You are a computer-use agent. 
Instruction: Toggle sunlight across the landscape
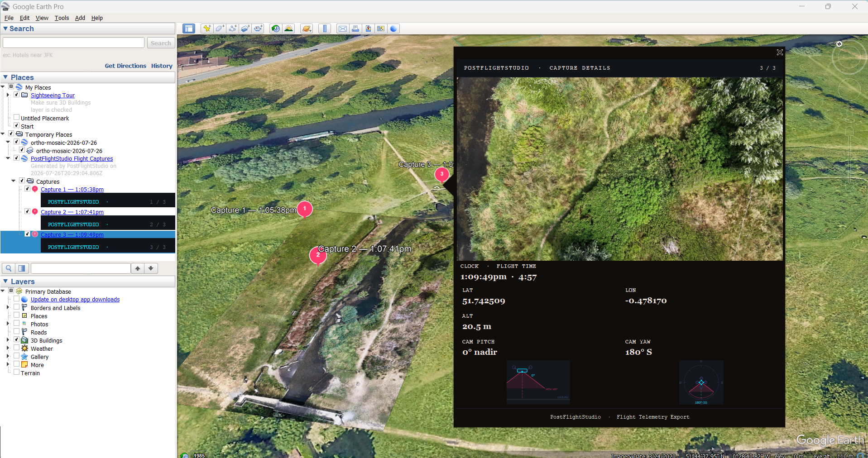tap(288, 29)
